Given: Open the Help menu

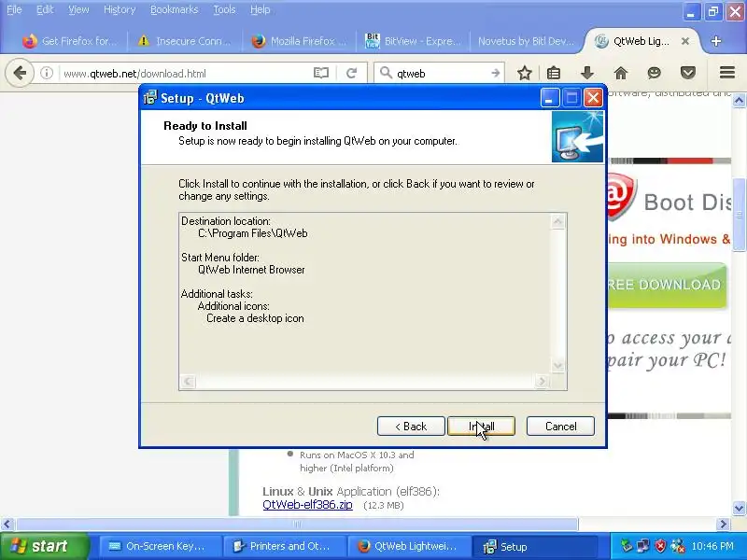Looking at the screenshot, I should (261, 9).
